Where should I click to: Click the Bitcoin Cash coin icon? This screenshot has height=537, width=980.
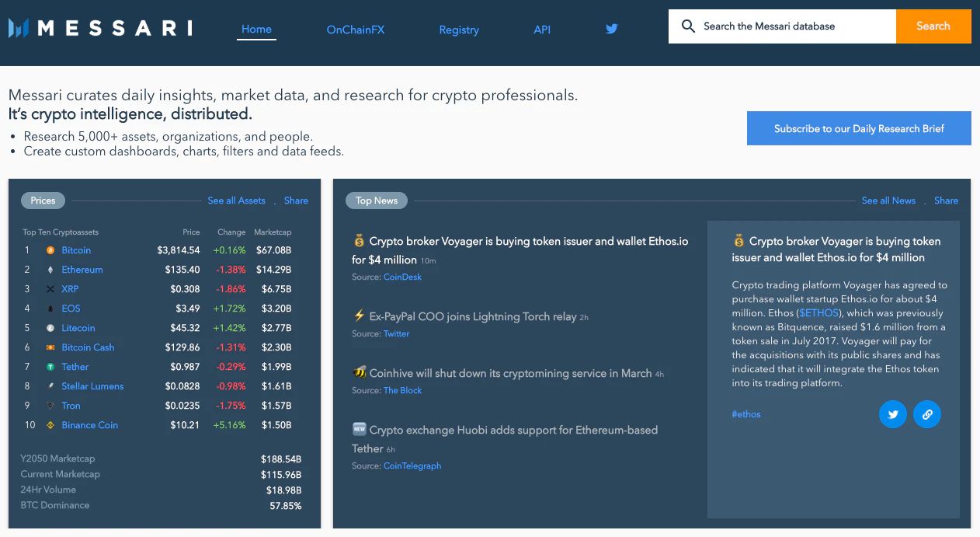pos(50,347)
